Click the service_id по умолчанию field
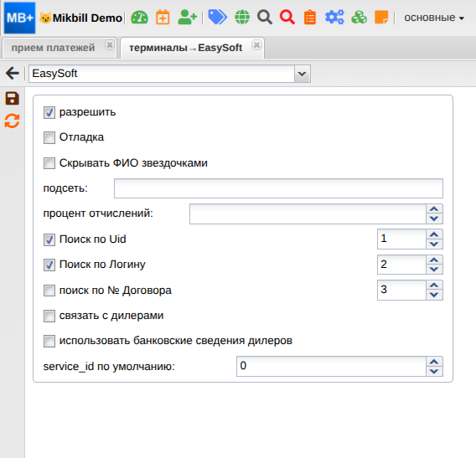 (331, 367)
